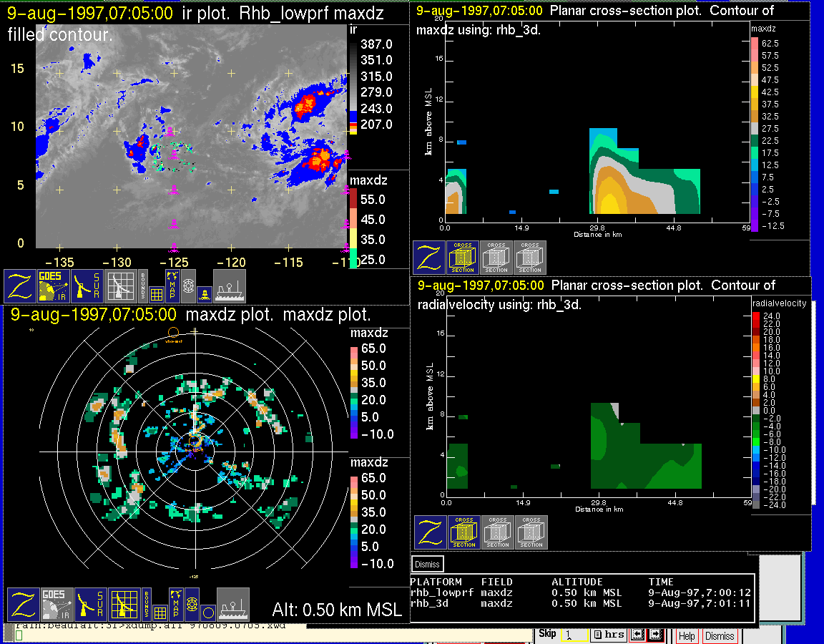Step time backward with the left arrow button
824x644 pixels.
click(639, 635)
